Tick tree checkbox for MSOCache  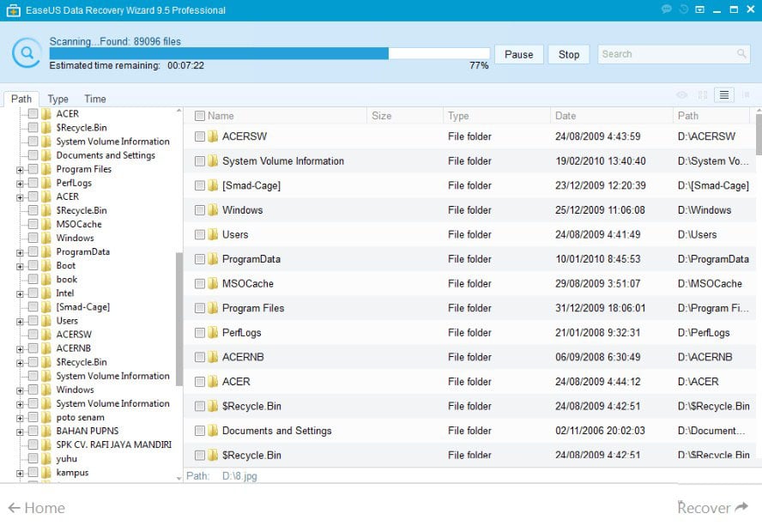click(x=33, y=224)
